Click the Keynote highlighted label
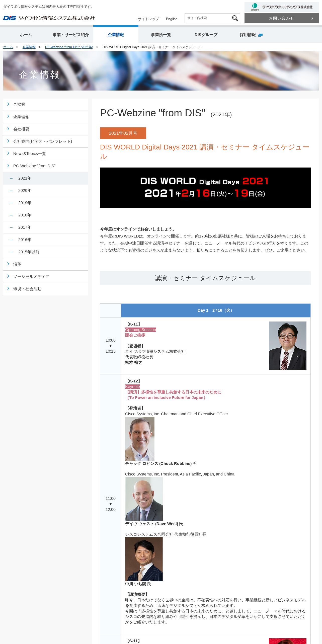The image size is (322, 644). (132, 387)
